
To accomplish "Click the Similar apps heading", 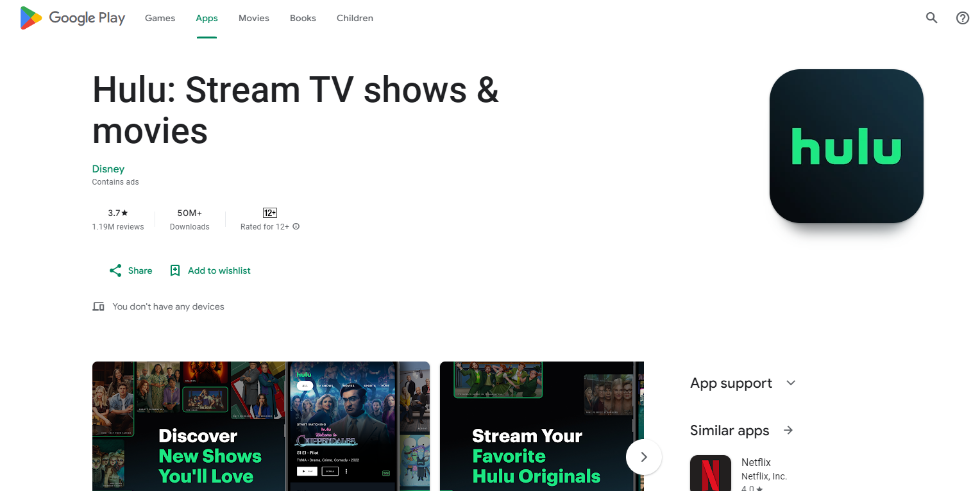I will click(730, 430).
